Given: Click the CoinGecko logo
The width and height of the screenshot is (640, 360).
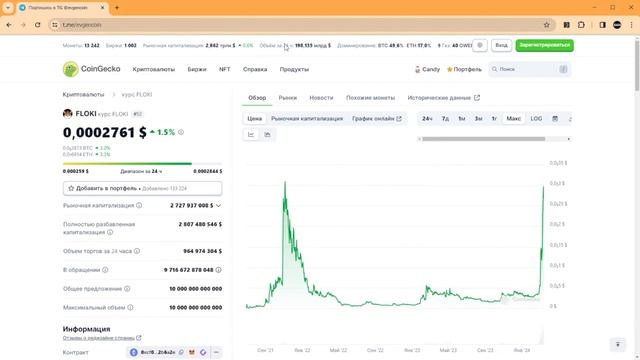Looking at the screenshot, I should click(91, 69).
